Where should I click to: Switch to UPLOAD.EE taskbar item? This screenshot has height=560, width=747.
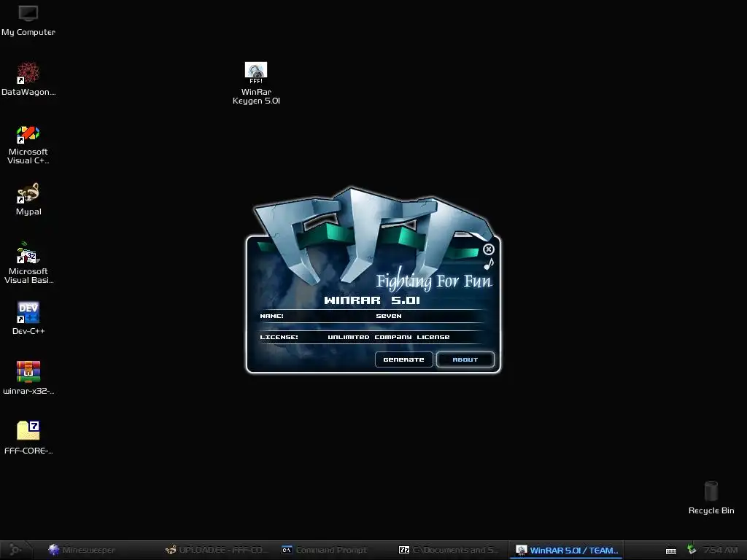click(217, 550)
